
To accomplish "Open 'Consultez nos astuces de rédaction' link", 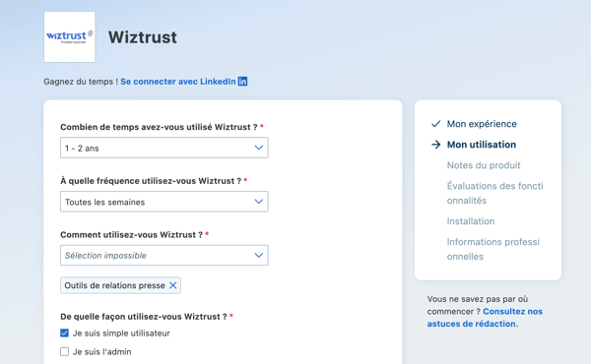I will point(485,318).
